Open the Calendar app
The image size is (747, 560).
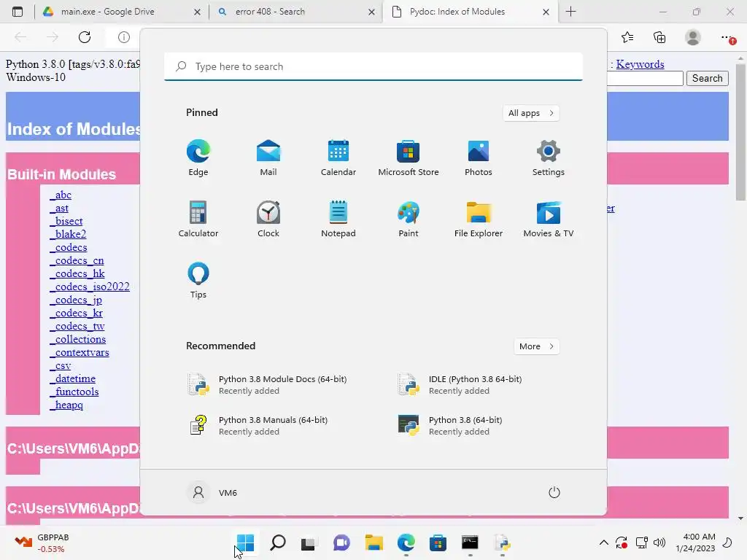pyautogui.click(x=338, y=157)
